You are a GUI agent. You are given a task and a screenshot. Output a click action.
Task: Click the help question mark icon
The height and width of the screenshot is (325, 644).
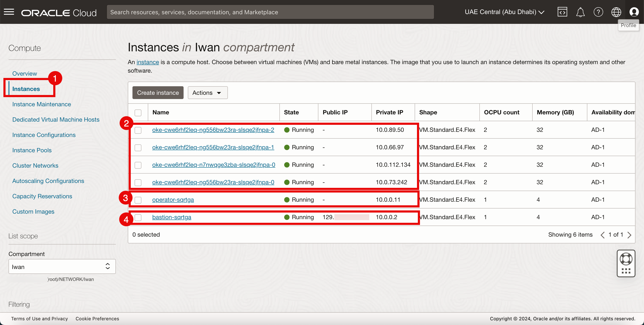coord(598,12)
